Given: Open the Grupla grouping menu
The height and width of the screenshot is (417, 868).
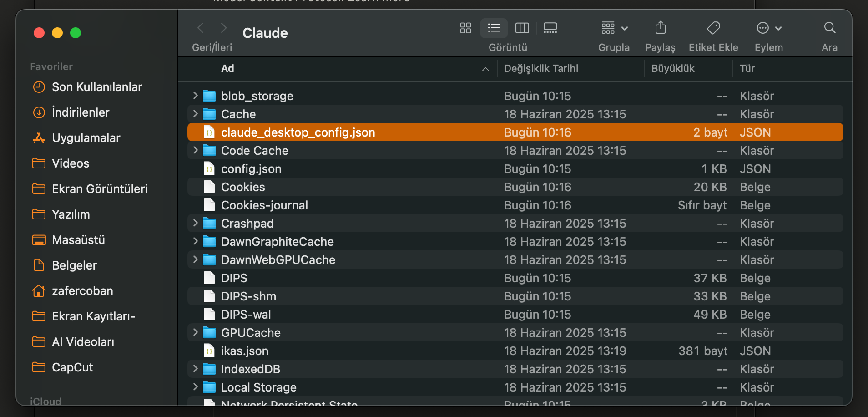Looking at the screenshot, I should click(614, 28).
